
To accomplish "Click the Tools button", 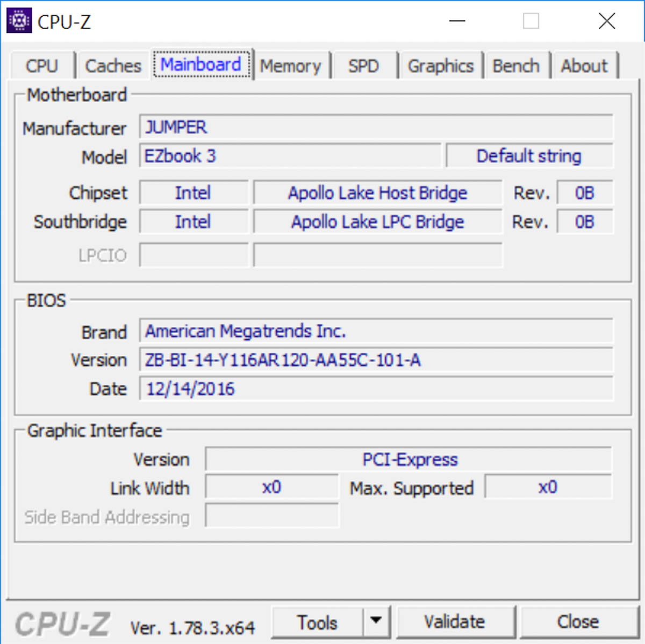I will pos(318,622).
